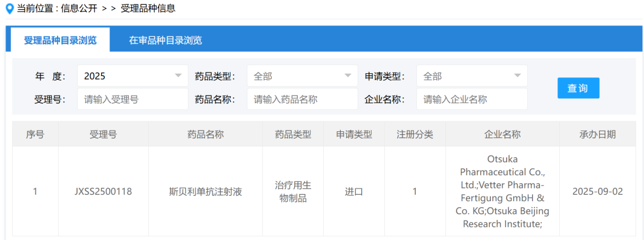Switch to 在审品种目录浏览 tab
Screen dimensions: 644x240
(165, 40)
